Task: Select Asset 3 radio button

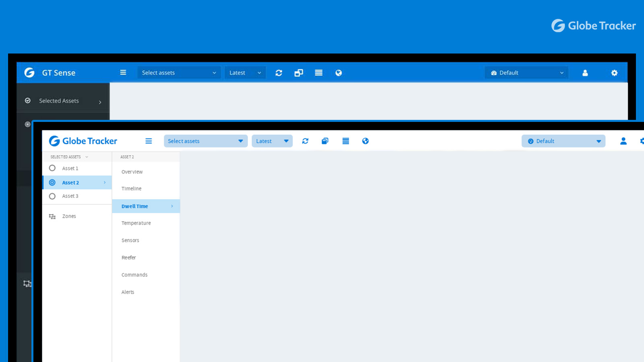Action: 52,196
